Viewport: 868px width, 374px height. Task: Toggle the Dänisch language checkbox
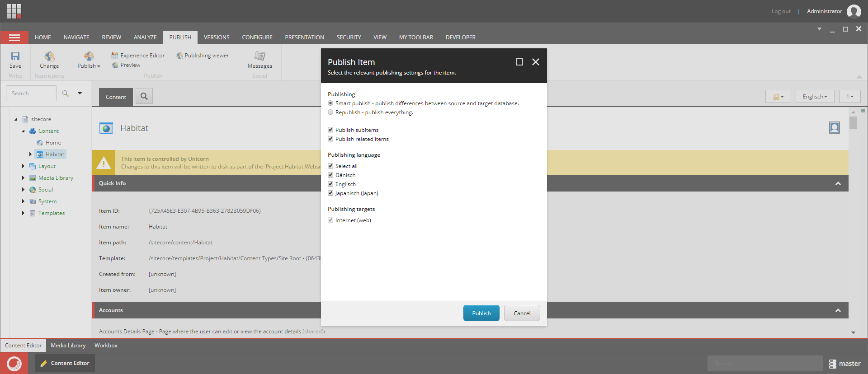coord(330,175)
